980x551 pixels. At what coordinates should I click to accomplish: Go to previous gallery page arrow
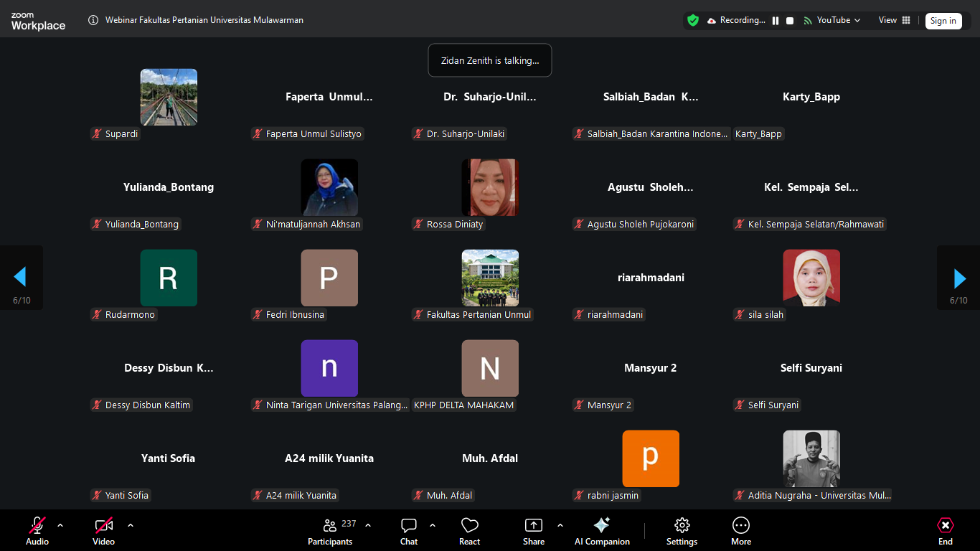[21, 278]
